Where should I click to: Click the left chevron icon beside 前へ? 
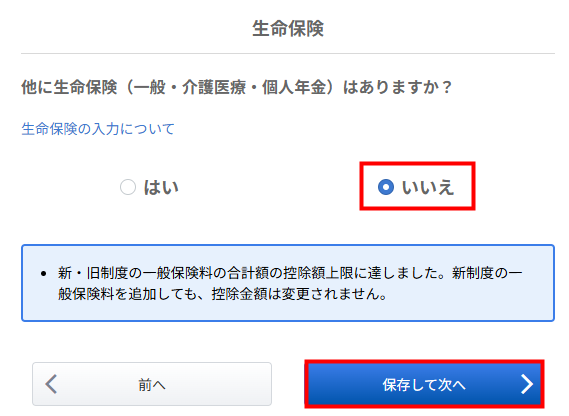tap(51, 384)
